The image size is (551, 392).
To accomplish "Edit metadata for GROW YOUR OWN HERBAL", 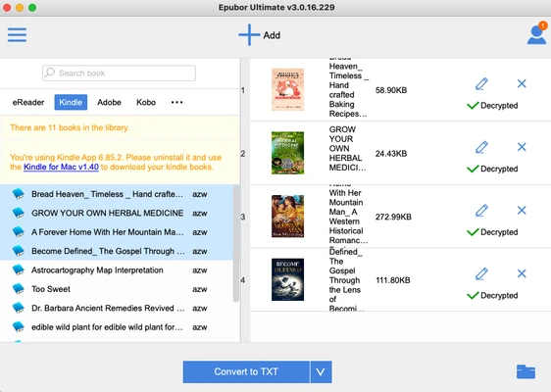I will 481,147.
